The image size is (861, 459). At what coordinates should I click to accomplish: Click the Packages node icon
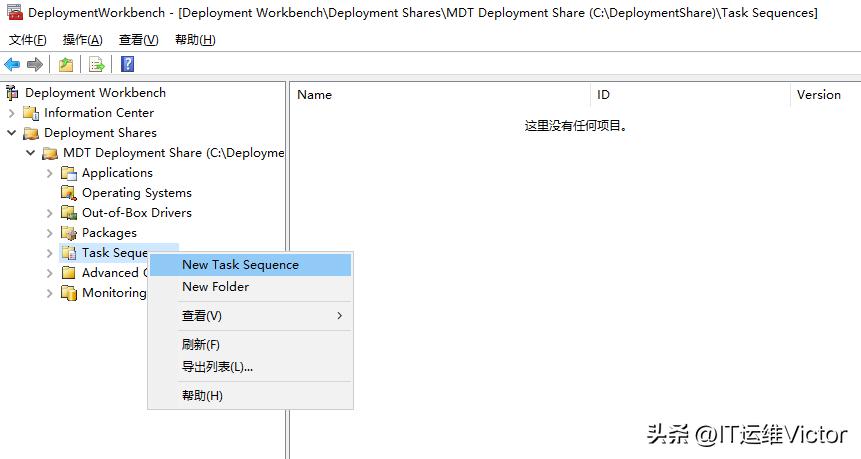(x=69, y=233)
